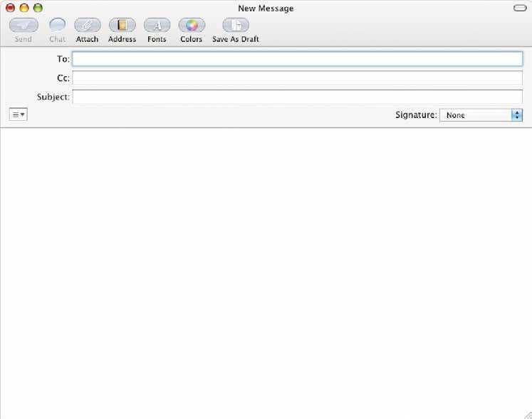
Task: Close the New Message window
Action: tap(11, 8)
